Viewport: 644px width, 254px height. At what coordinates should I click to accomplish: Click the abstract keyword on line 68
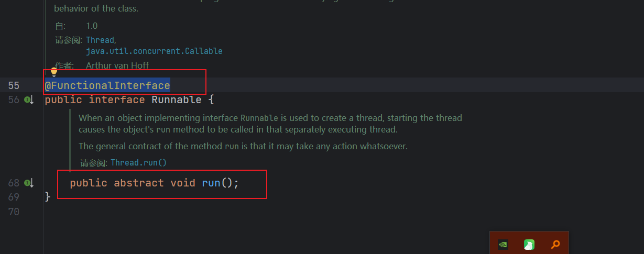click(139, 183)
